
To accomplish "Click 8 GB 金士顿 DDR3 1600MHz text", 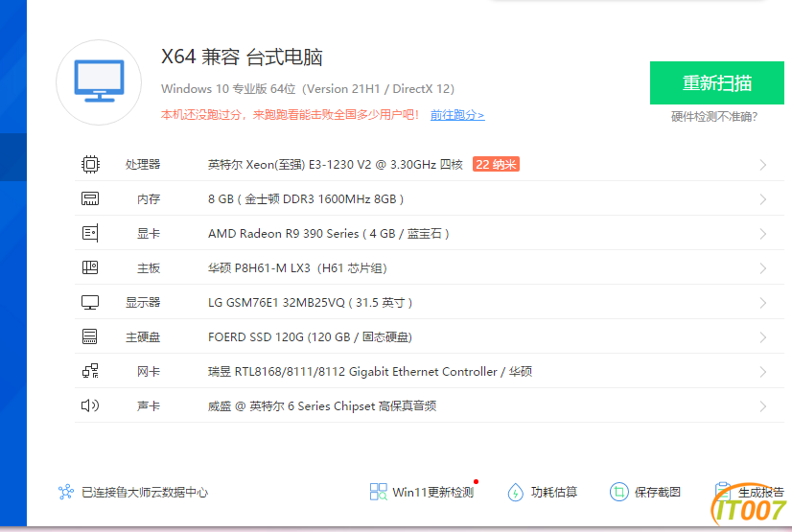I will (306, 198).
